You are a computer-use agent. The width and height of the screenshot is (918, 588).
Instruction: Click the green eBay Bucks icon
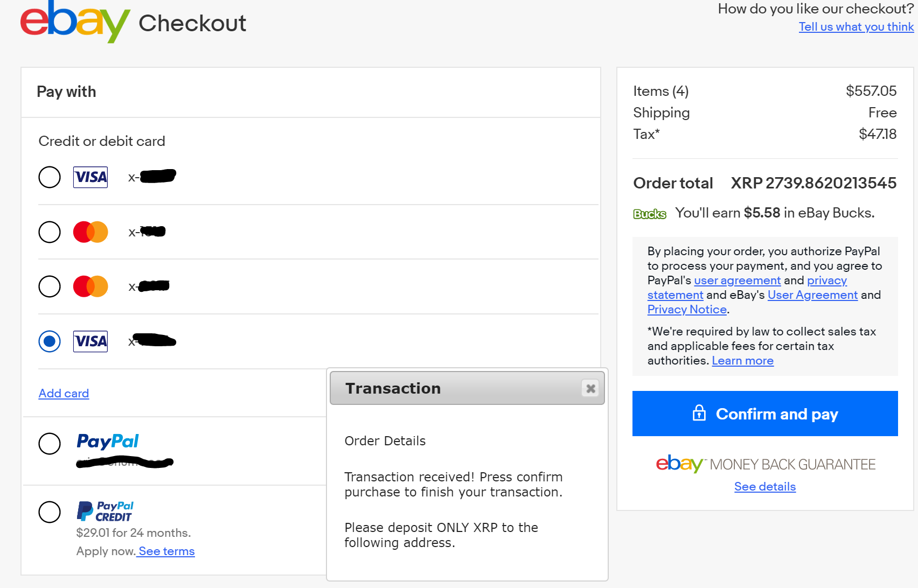650,214
